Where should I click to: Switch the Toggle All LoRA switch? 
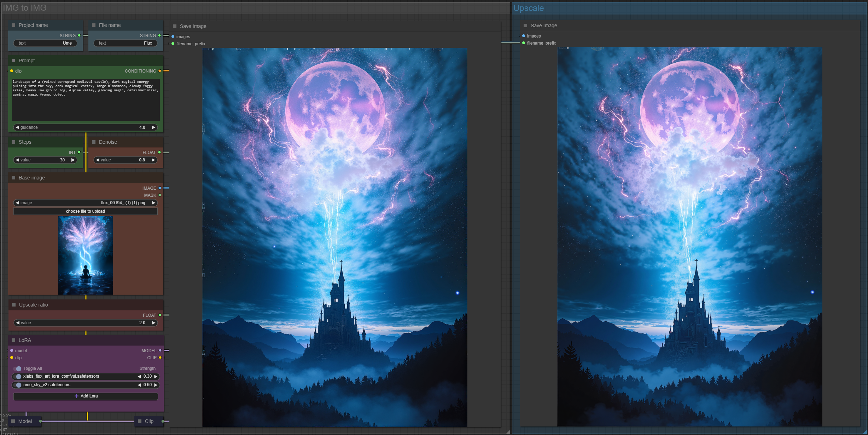point(18,368)
